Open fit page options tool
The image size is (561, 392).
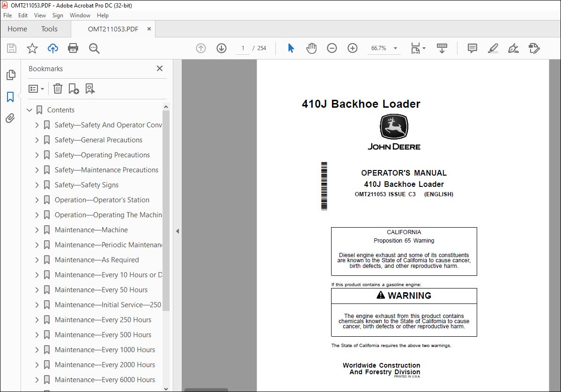point(418,48)
